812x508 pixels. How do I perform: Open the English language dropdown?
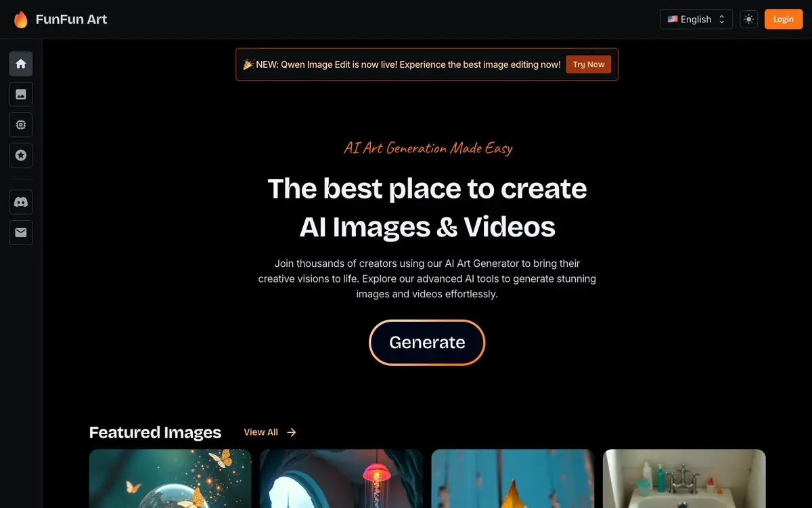[x=696, y=19]
